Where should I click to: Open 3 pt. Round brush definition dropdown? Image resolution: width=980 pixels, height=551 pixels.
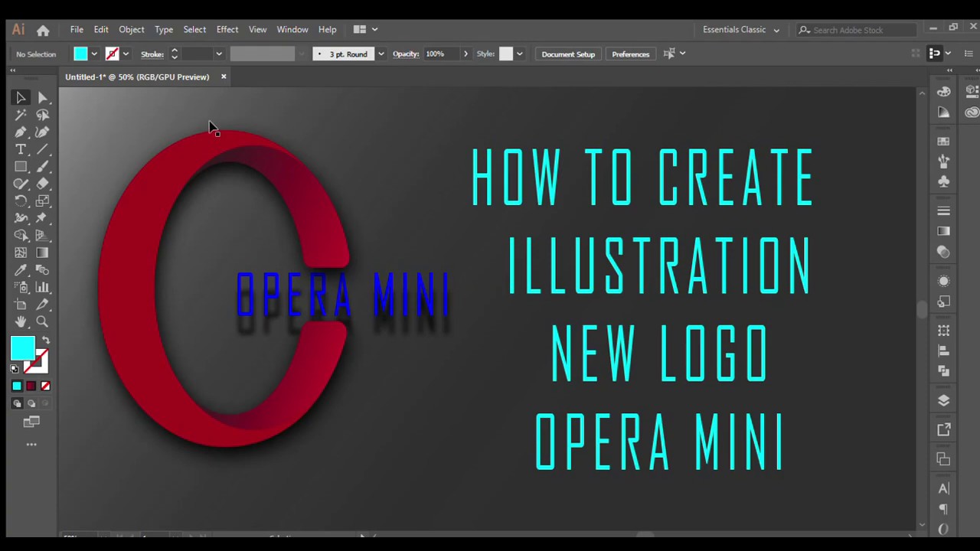click(381, 54)
